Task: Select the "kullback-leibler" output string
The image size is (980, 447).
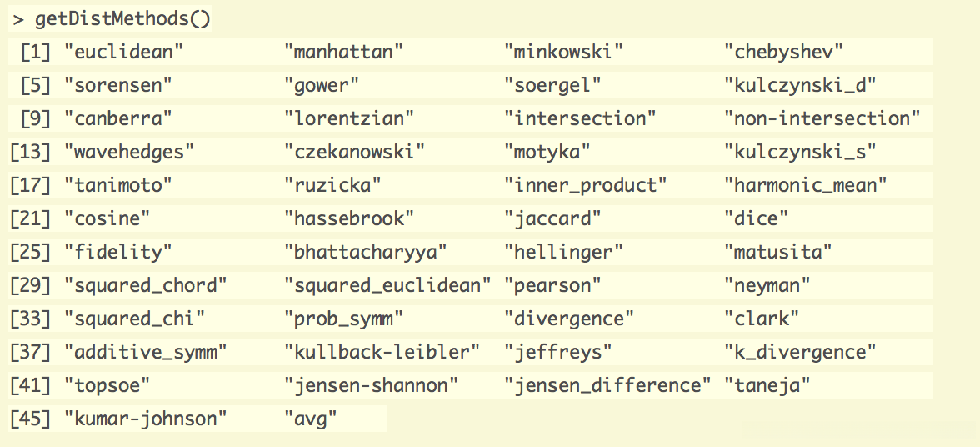Action: click(382, 352)
